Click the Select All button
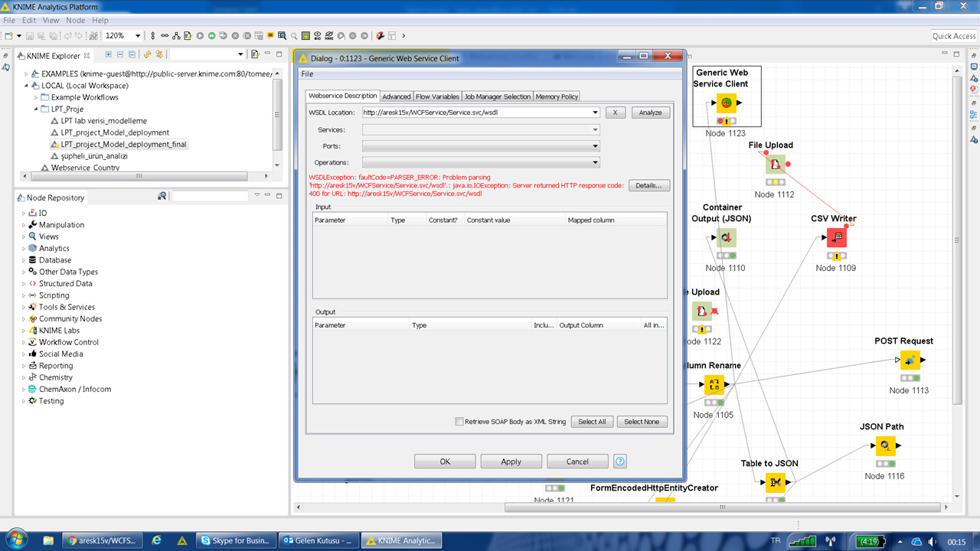Viewport: 980px width, 551px height. click(x=592, y=422)
